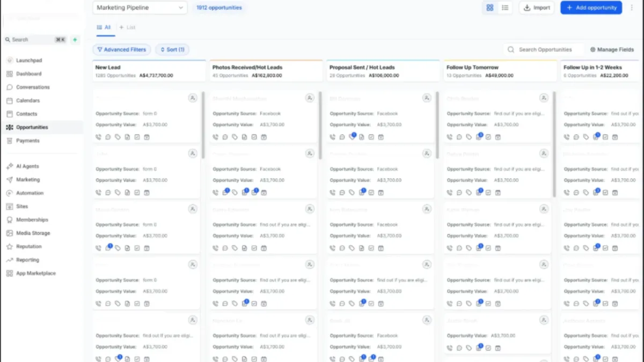644x362 pixels.
Task: Click the Follow Up Tomorrow column header
Action: point(500,71)
